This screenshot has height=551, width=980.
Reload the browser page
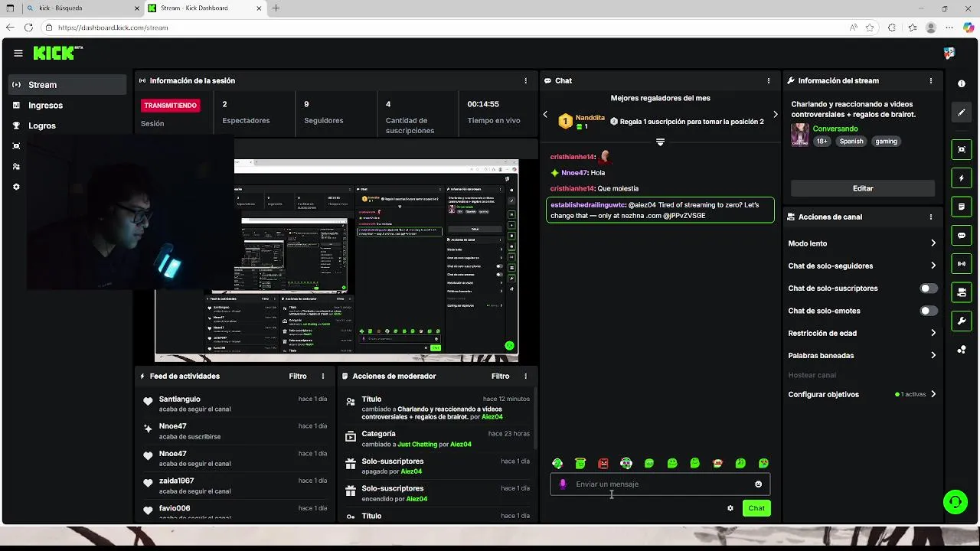(28, 28)
